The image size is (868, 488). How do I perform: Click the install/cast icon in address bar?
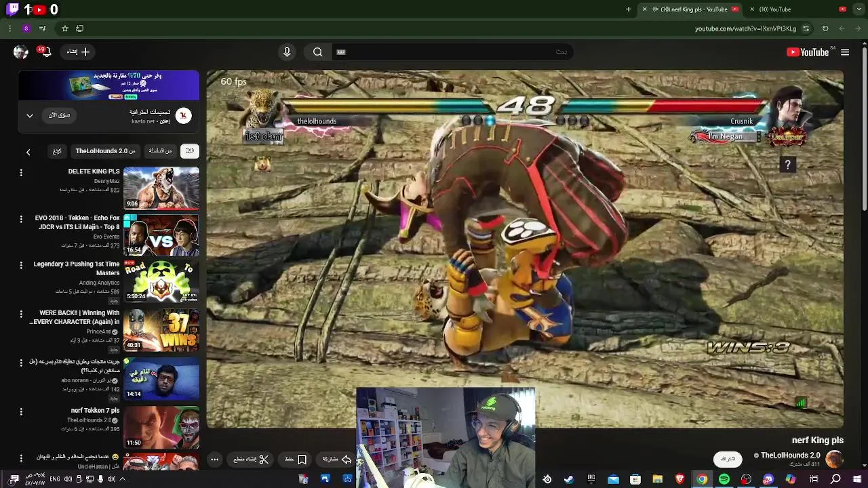[x=80, y=28]
